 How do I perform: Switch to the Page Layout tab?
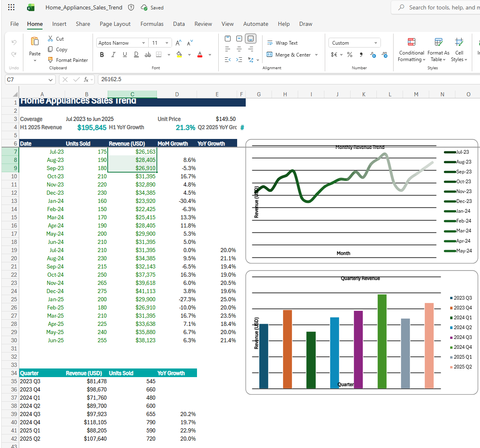pyautogui.click(x=115, y=24)
